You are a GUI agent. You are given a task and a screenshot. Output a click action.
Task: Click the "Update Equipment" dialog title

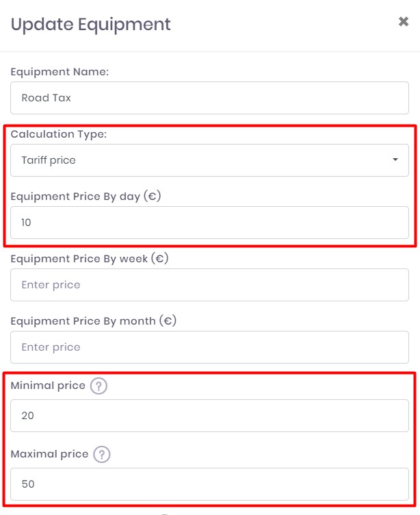pos(91,25)
